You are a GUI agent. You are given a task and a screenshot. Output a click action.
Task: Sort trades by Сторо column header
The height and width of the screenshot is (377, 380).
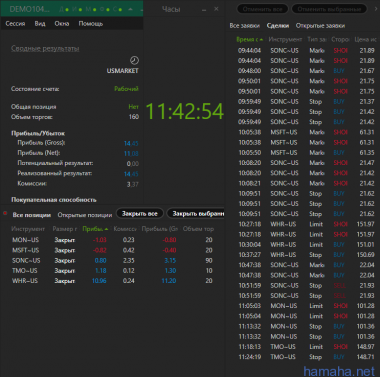pyautogui.click(x=340, y=39)
